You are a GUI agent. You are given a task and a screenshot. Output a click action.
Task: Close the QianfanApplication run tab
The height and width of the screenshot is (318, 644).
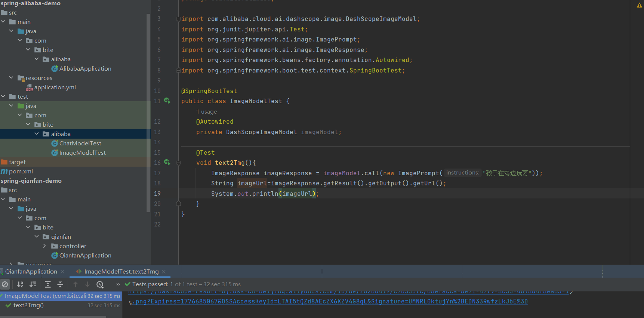(62, 272)
